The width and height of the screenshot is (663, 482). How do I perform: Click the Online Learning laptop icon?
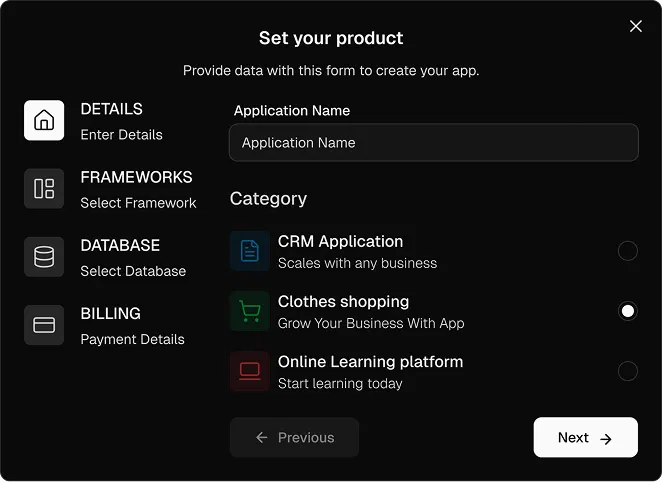(x=250, y=371)
